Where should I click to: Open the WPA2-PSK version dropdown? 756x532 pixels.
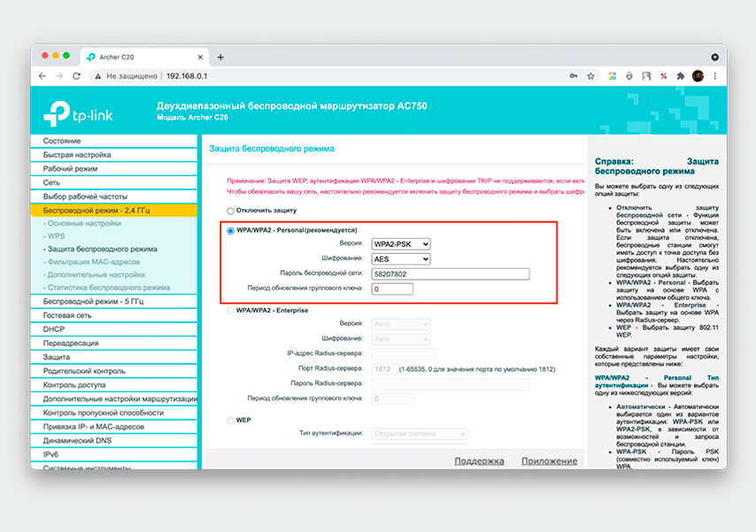401,244
